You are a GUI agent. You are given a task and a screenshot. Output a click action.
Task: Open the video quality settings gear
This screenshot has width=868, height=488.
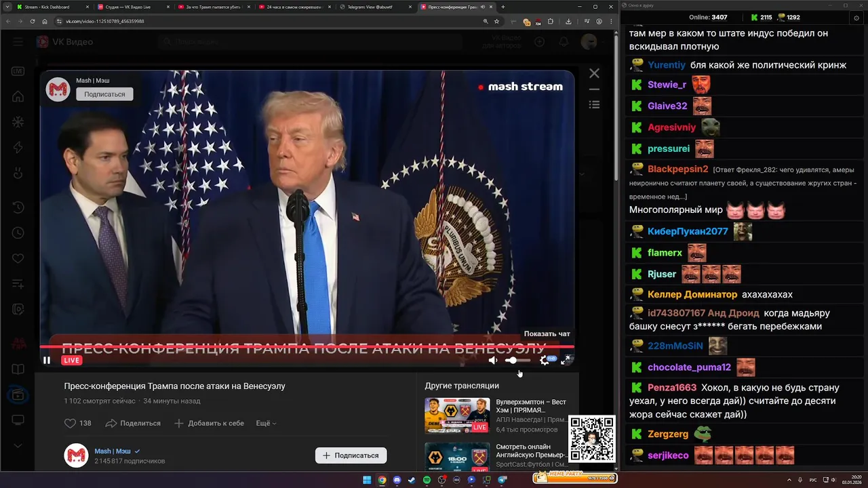[545, 361]
